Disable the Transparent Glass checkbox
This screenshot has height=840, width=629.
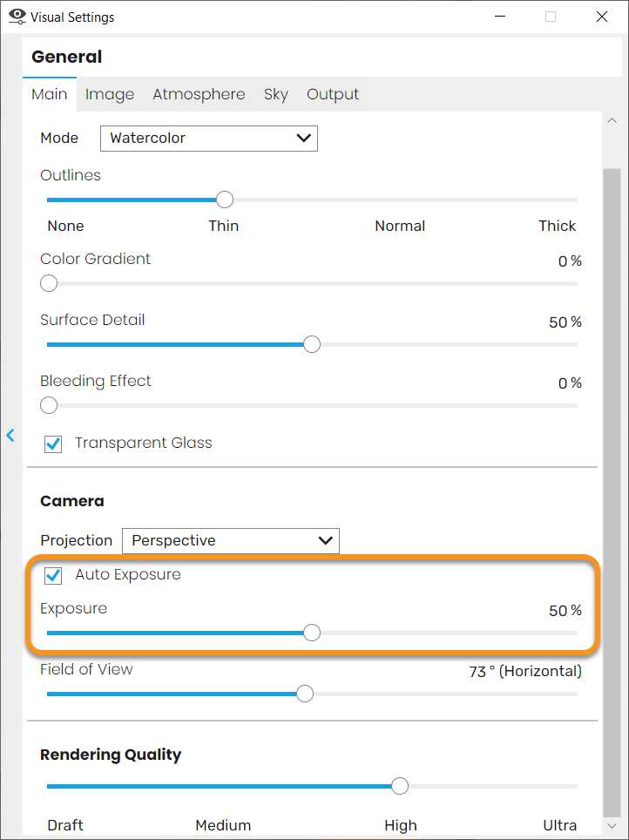pos(52,444)
